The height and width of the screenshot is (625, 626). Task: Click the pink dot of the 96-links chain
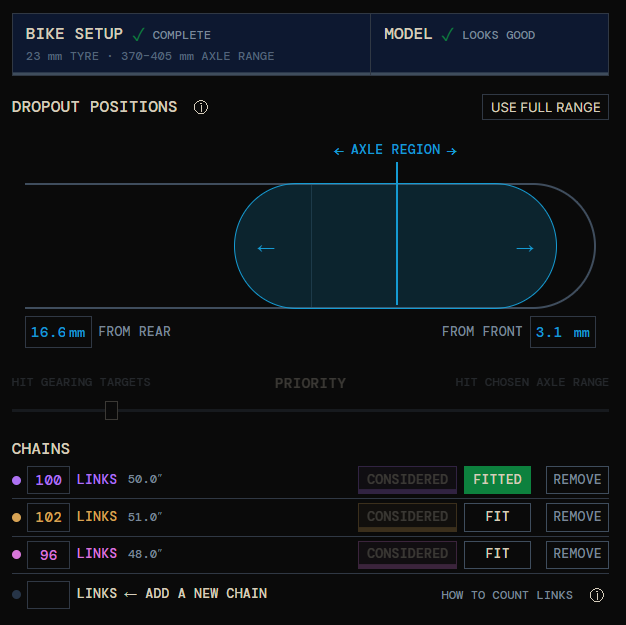16,554
